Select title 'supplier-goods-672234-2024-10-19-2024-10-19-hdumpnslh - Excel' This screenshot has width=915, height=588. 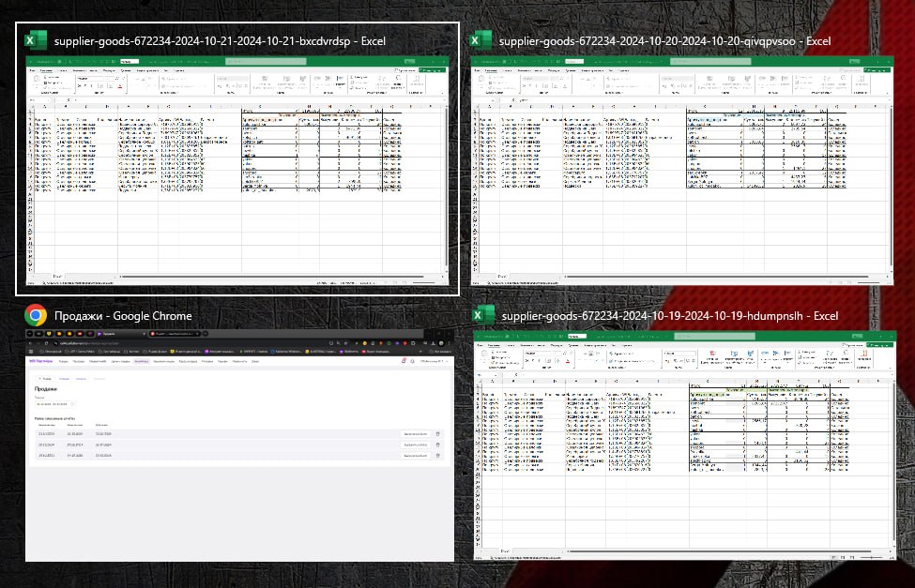(670, 316)
